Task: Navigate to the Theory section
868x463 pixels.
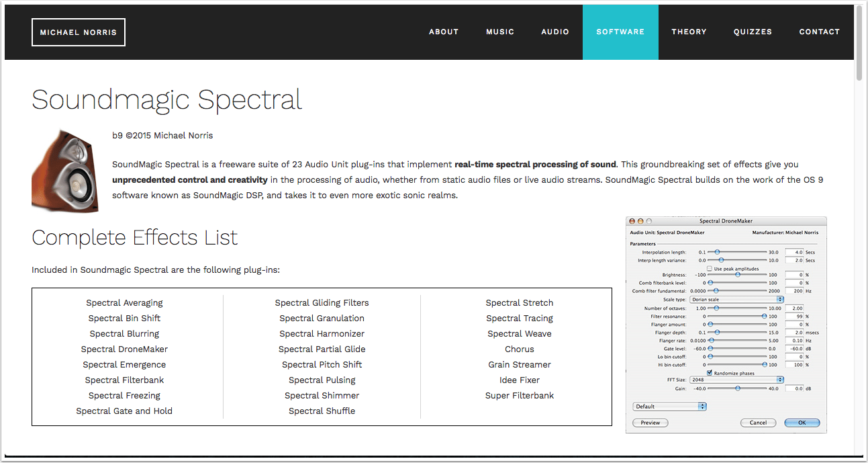Action: point(689,32)
